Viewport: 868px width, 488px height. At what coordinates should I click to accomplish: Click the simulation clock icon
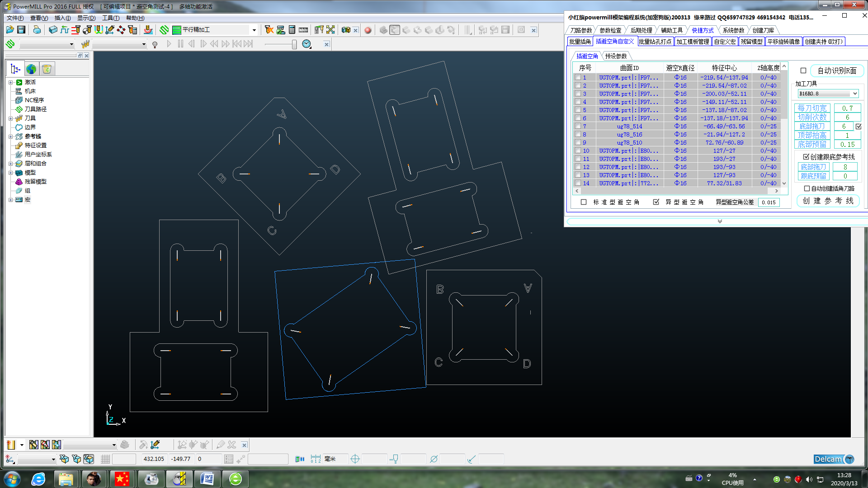point(307,44)
